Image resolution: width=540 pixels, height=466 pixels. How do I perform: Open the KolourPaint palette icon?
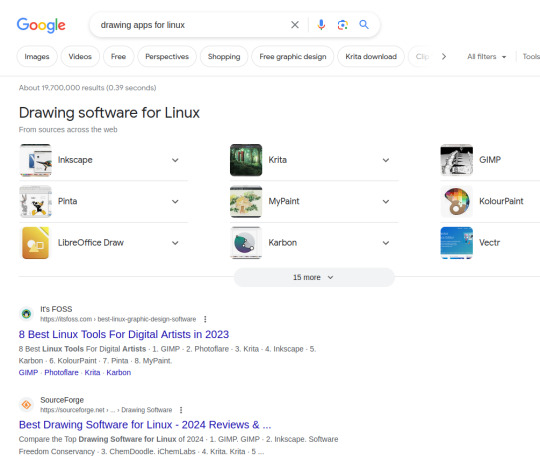[x=457, y=201]
